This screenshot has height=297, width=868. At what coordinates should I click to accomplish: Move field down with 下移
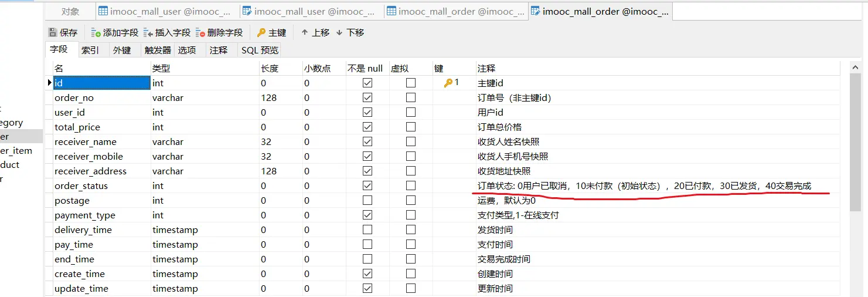coord(350,33)
